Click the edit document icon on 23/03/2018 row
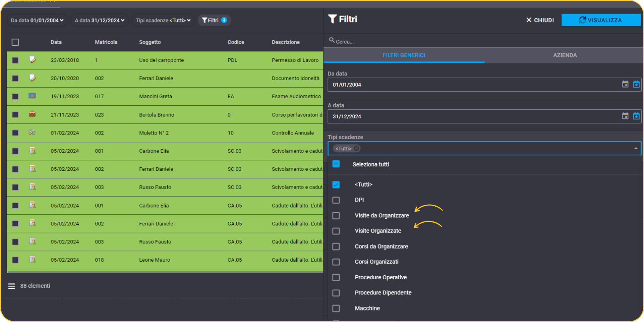The width and height of the screenshot is (644, 322). coord(32,60)
